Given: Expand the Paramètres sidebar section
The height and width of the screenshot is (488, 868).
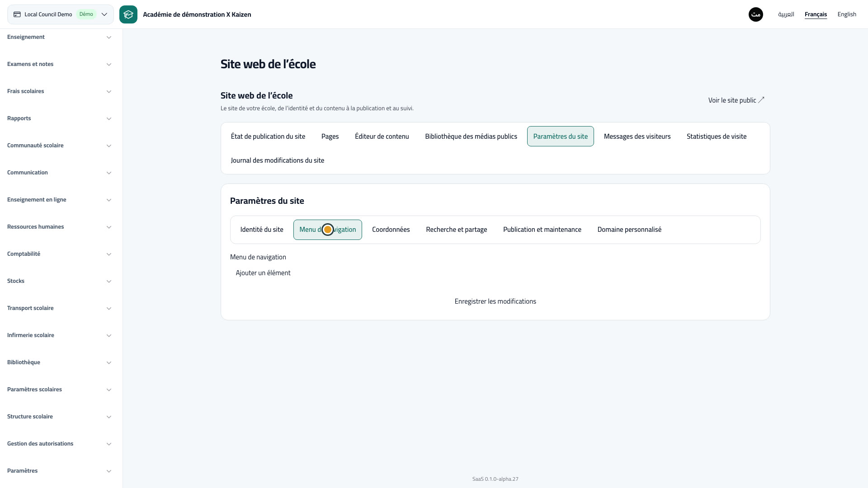Looking at the screenshot, I should 59,471.
